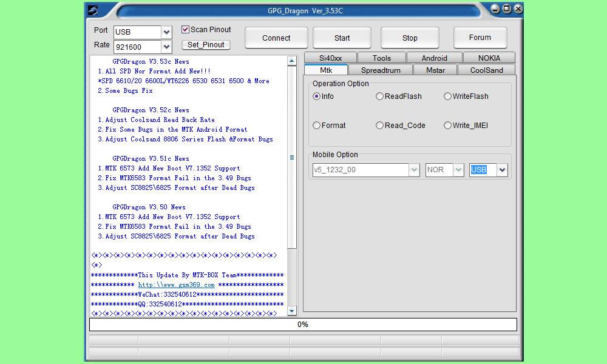
Task: Expand the NOR flash type dropdown
Action: pyautogui.click(x=458, y=170)
